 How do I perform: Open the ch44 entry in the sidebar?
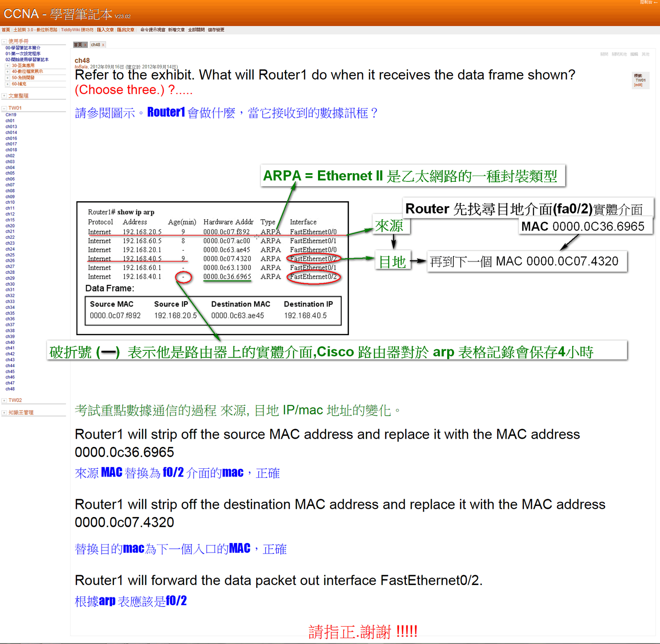(10, 366)
